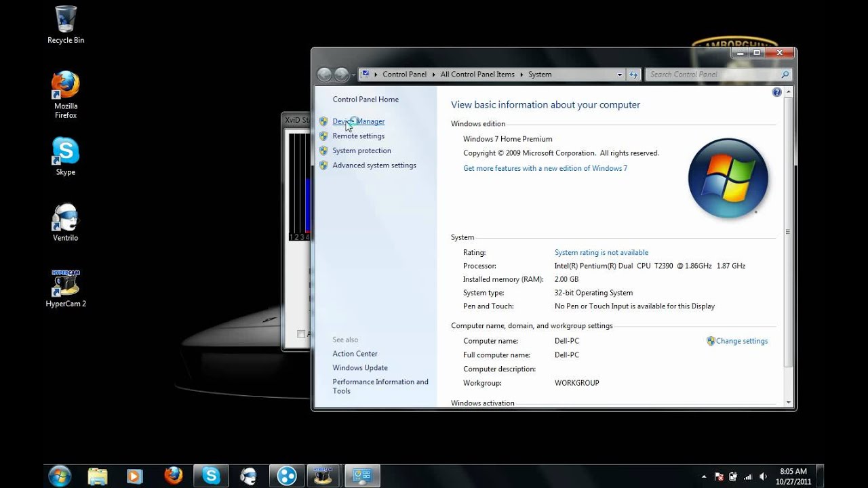
Task: Click Change settings link
Action: [742, 341]
